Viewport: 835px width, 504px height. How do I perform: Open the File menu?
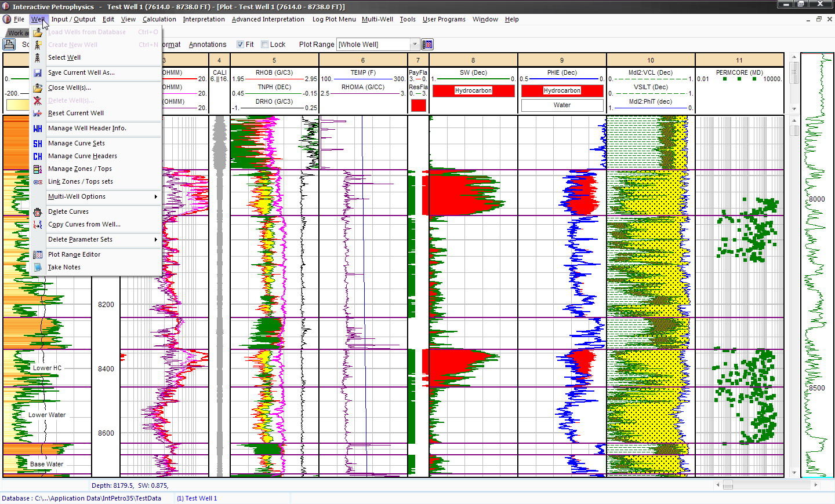(x=19, y=19)
